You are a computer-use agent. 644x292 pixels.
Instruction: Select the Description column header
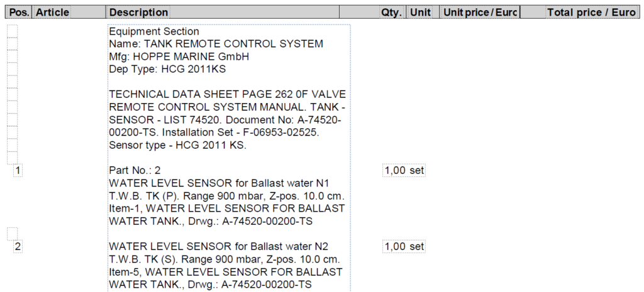(138, 13)
